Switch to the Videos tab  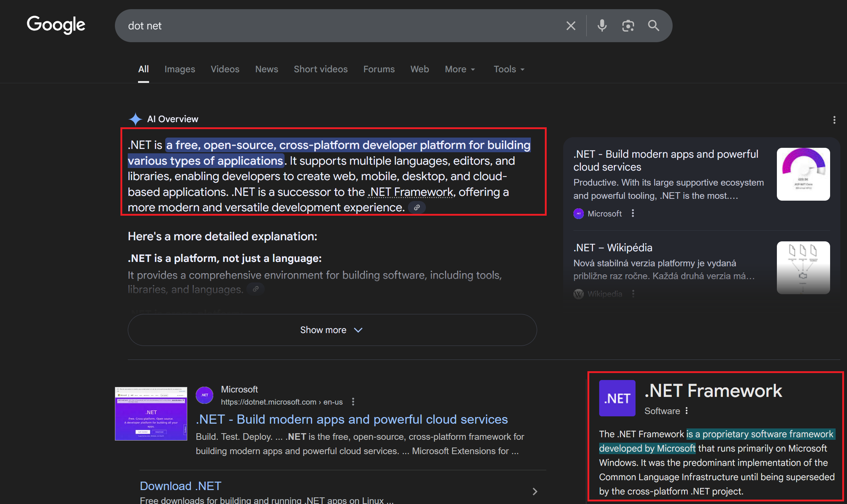(225, 69)
